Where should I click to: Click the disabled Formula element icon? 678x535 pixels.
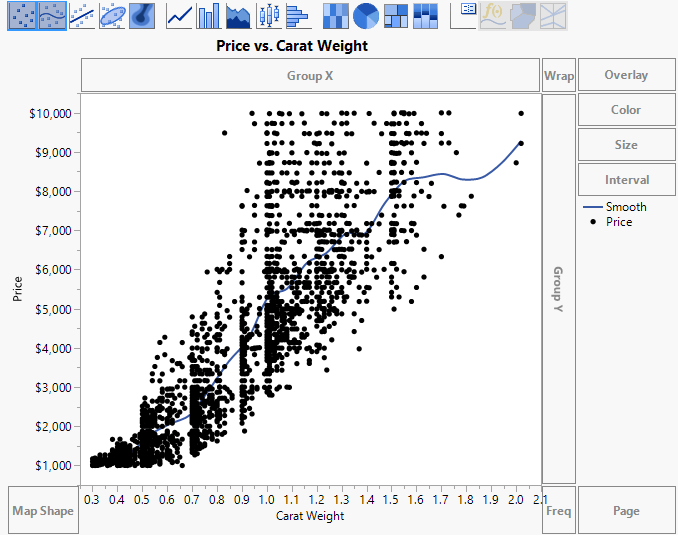[x=493, y=16]
